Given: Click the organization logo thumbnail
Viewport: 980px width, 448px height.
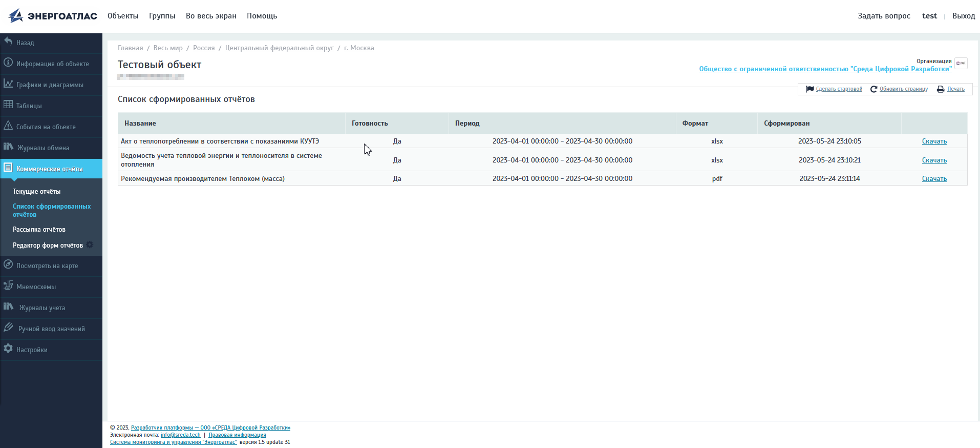Looking at the screenshot, I should pyautogui.click(x=961, y=64).
